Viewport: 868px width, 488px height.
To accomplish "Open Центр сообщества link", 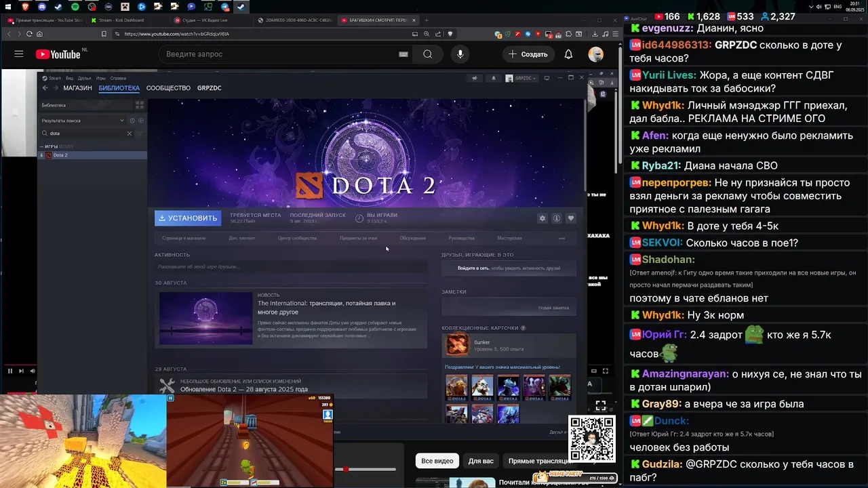I will [297, 238].
